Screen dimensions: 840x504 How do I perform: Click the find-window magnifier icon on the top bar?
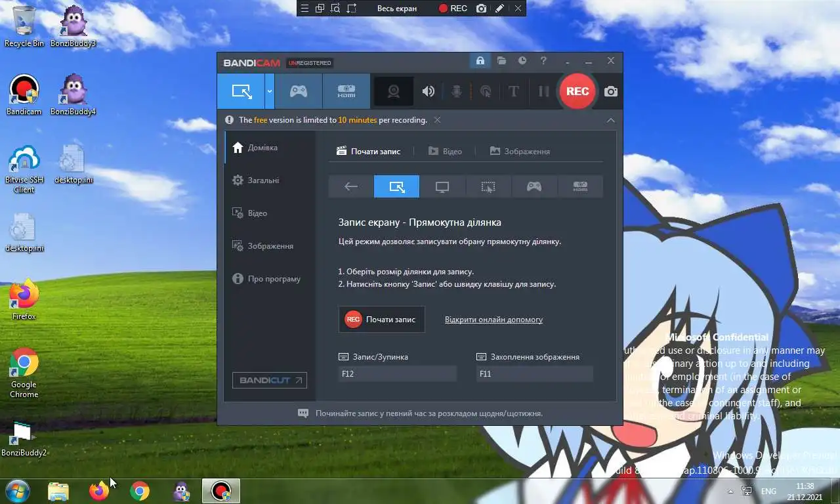click(335, 9)
